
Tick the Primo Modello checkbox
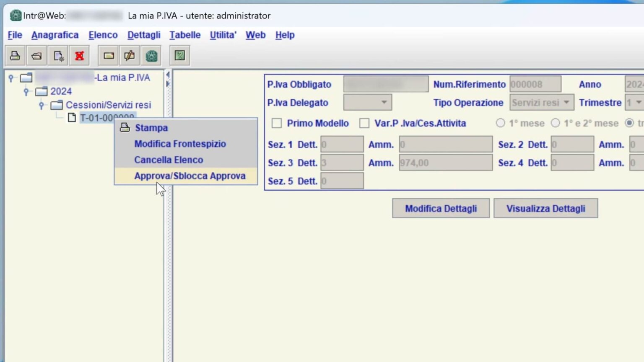pos(277,123)
